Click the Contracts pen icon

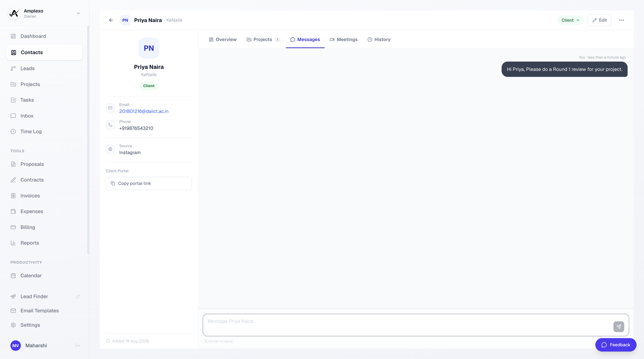(x=13, y=180)
